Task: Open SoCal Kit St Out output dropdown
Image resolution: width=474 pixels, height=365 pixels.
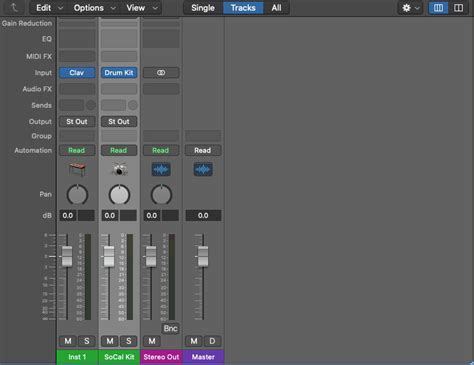Action: [x=119, y=122]
